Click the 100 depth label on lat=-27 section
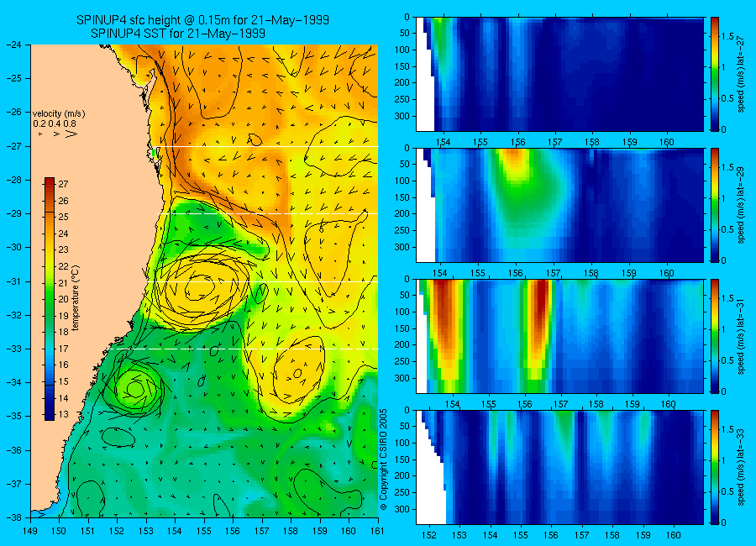This screenshot has height=546, width=756. tap(402, 50)
